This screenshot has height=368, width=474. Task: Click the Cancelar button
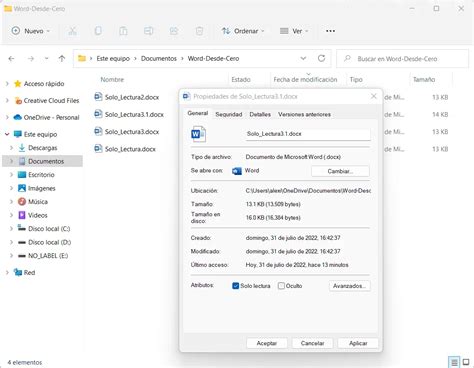(x=312, y=343)
